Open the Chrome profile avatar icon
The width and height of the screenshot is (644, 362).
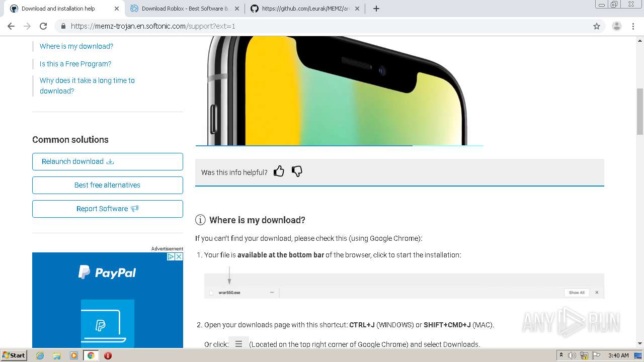pyautogui.click(x=617, y=26)
